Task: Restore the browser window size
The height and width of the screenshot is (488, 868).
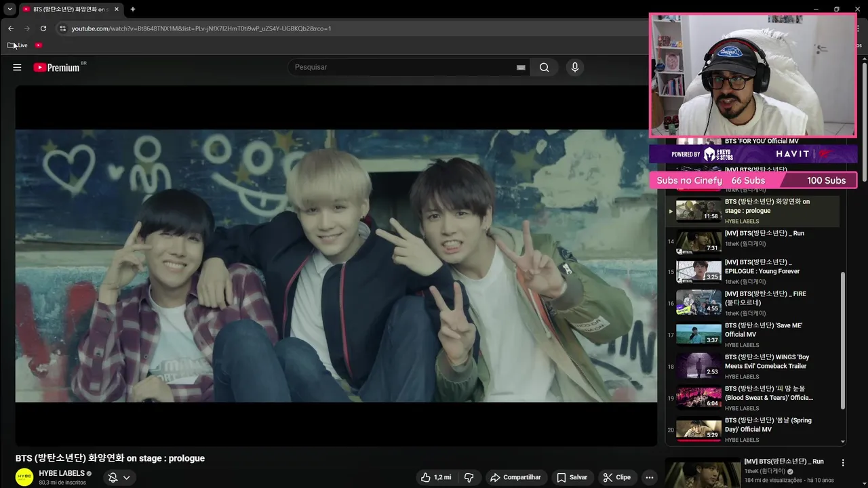Action: tap(836, 9)
